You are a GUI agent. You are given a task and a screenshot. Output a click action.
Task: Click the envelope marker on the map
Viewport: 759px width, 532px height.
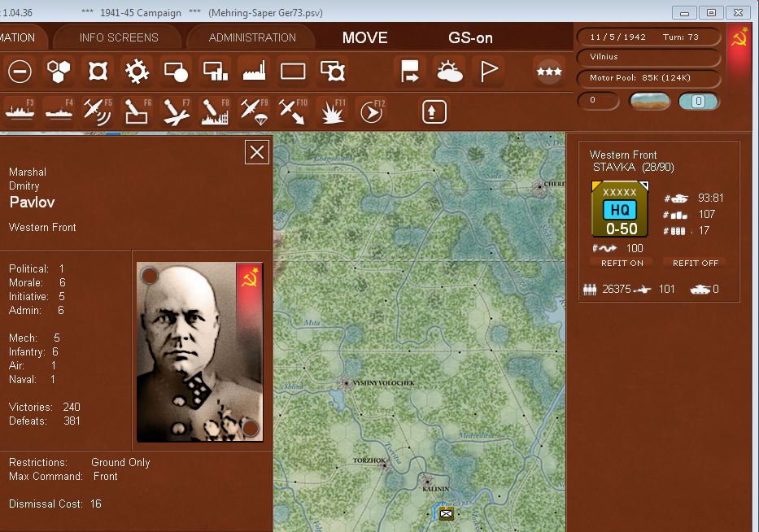coord(447,513)
